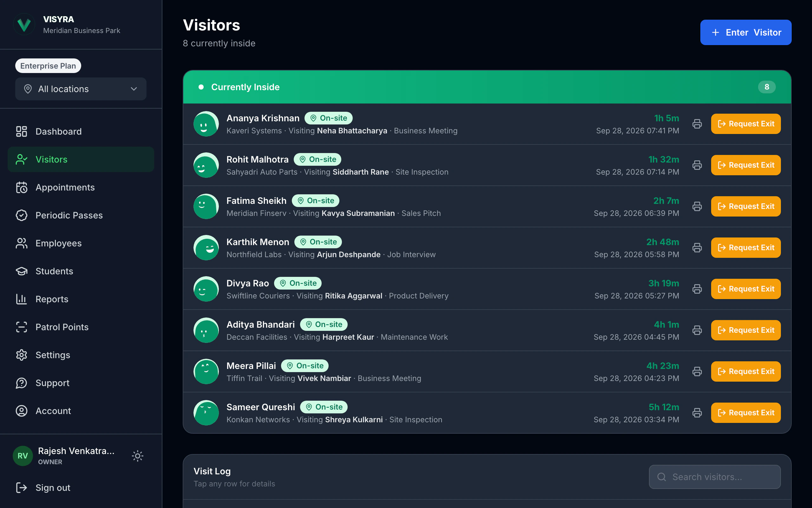Request exit for Fatima Sheikh
Image resolution: width=812 pixels, height=508 pixels.
(746, 206)
